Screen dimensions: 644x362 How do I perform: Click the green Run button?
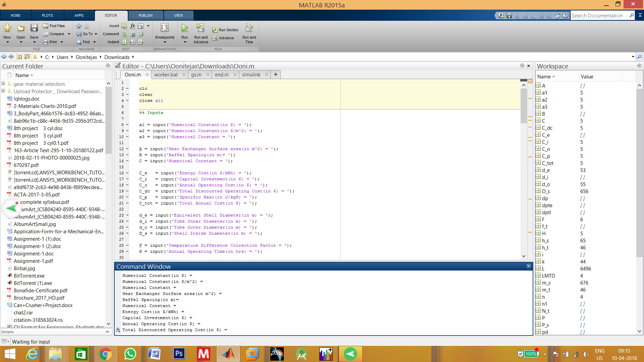coord(184,28)
